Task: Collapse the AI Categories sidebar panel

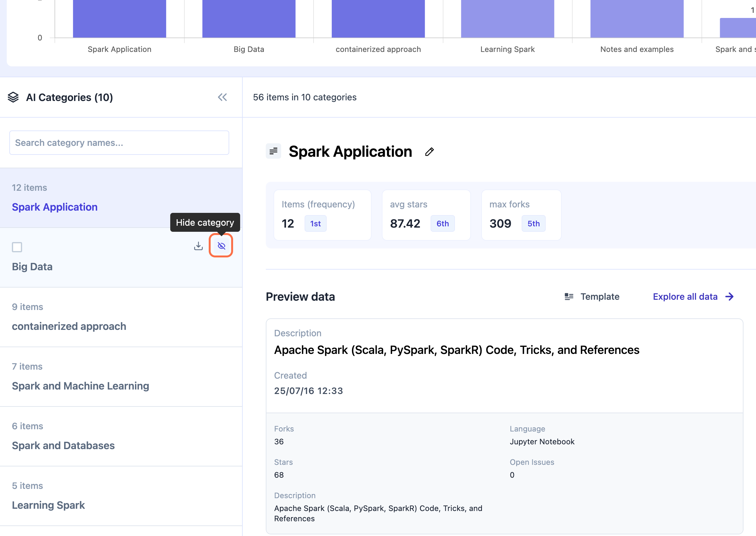Action: [x=222, y=97]
